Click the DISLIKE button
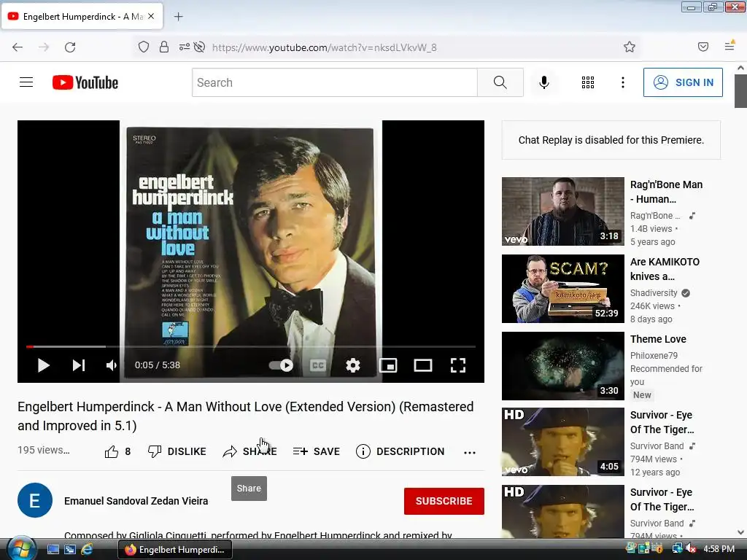 (x=177, y=451)
